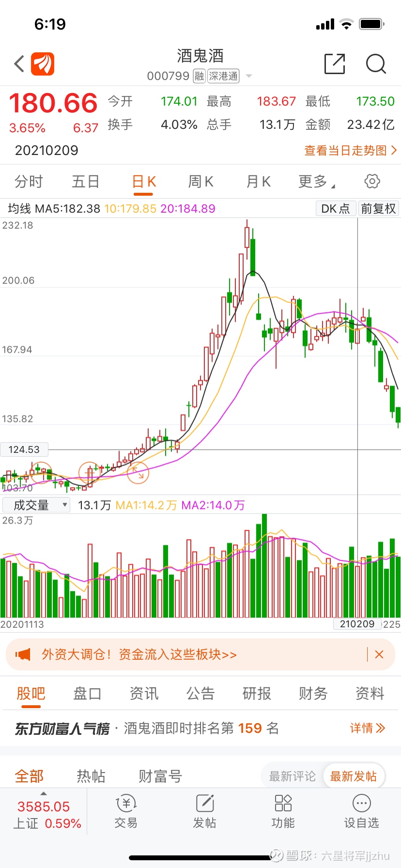Expand 上证 index ticker arrow
Viewport: 401px width, 868px height.
[x=44, y=793]
